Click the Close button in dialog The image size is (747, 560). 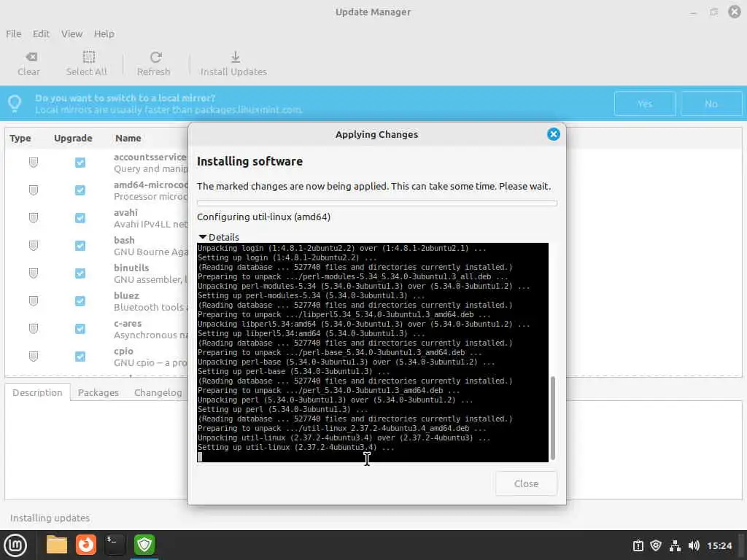tap(526, 483)
